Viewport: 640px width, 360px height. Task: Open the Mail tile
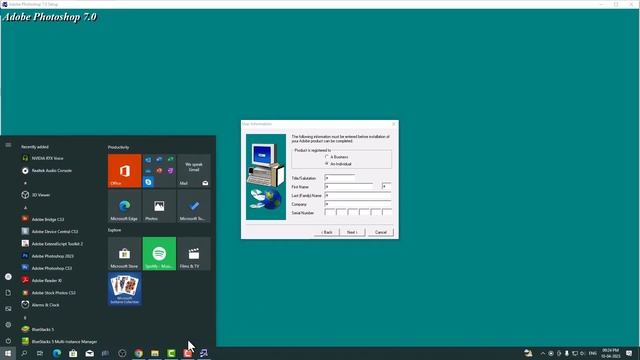click(194, 171)
